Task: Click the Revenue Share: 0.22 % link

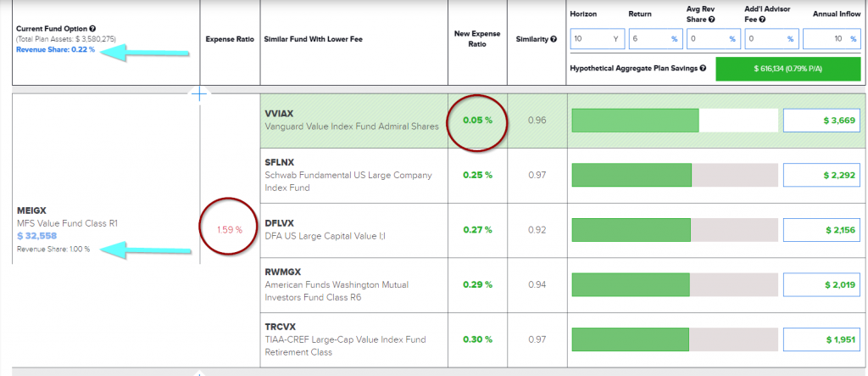Action: click(55, 51)
